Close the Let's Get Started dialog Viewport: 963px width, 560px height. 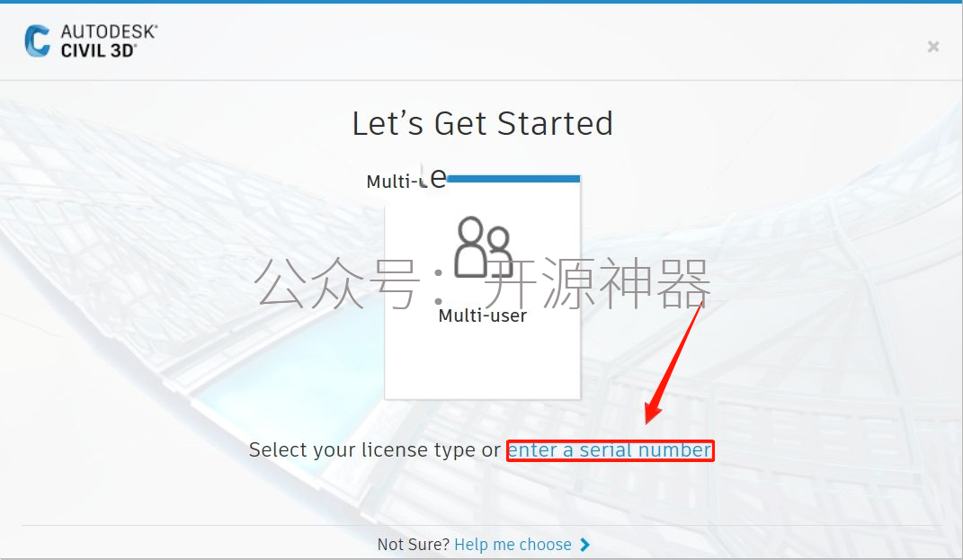coord(933,47)
